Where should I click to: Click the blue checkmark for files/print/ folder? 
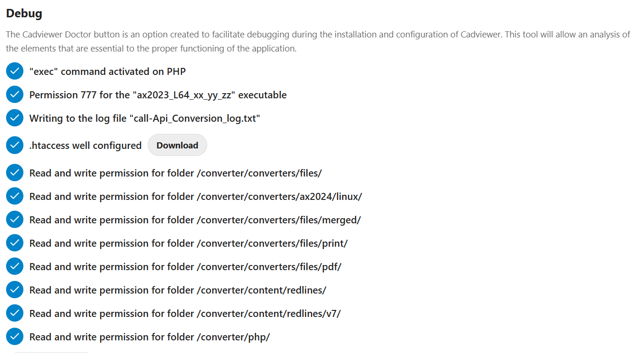[x=14, y=243]
